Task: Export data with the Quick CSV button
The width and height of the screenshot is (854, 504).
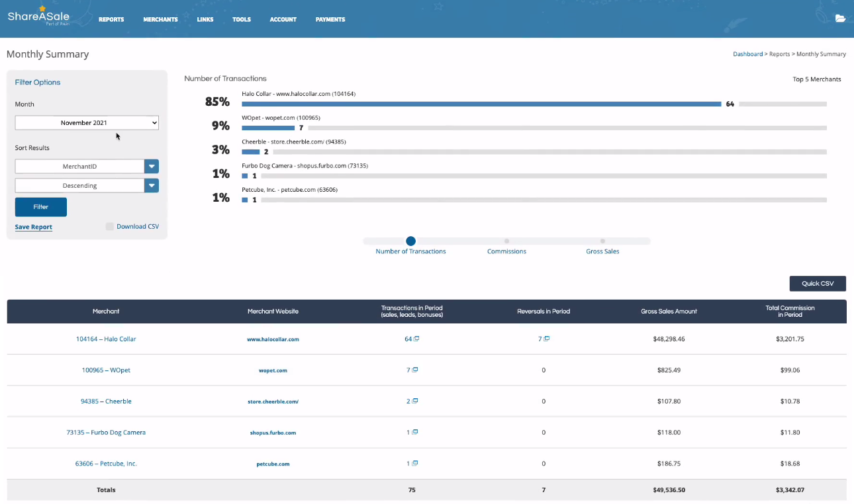Action: pyautogui.click(x=818, y=283)
